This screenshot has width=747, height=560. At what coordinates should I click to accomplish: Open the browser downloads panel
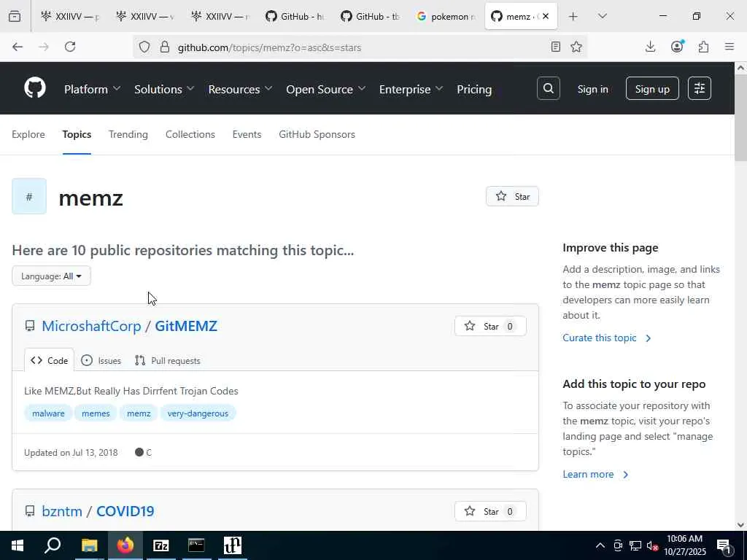650,47
